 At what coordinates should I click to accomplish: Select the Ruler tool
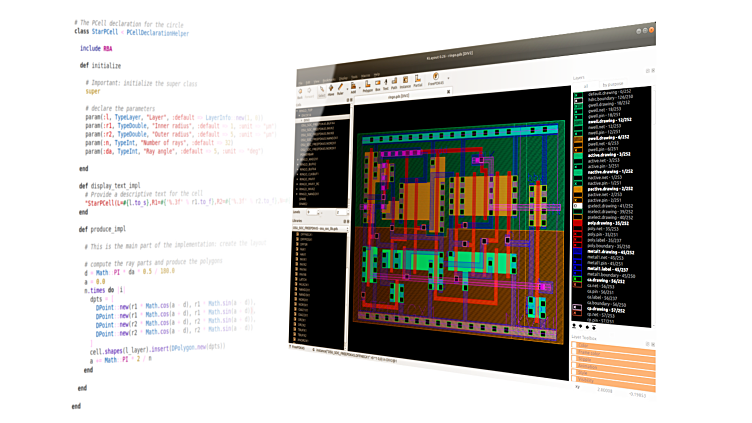340,89
